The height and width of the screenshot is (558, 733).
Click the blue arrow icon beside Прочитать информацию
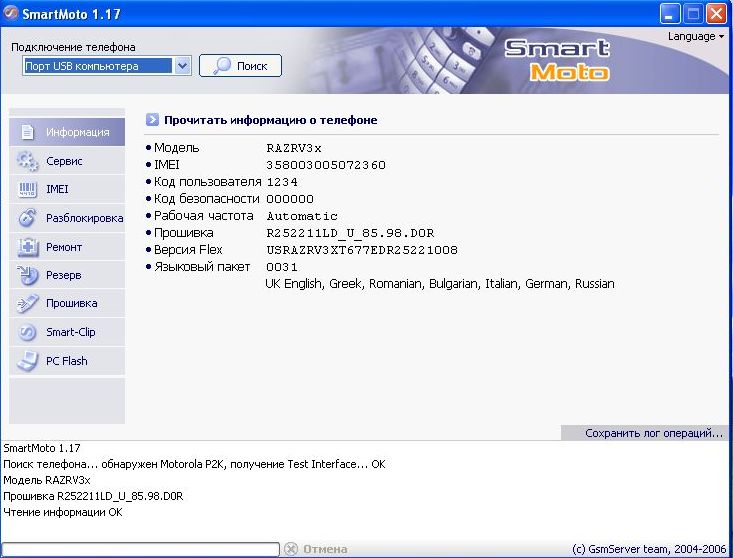tap(152, 120)
